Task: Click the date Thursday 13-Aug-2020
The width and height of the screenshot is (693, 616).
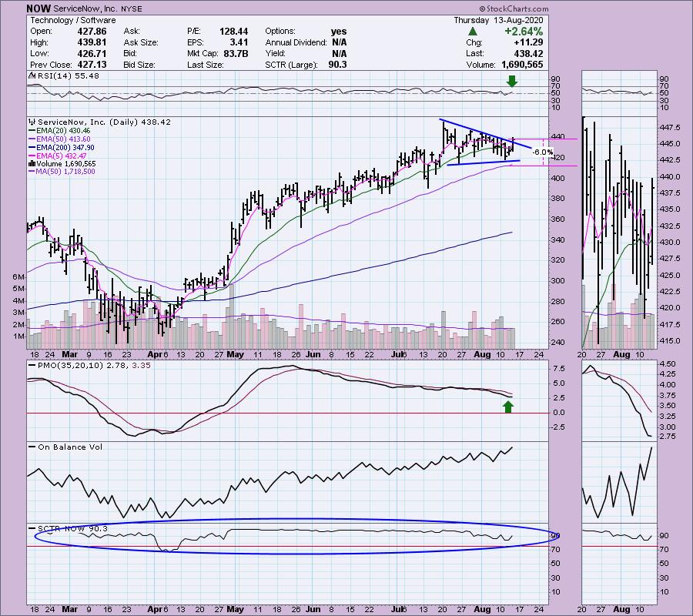Action: pos(498,20)
